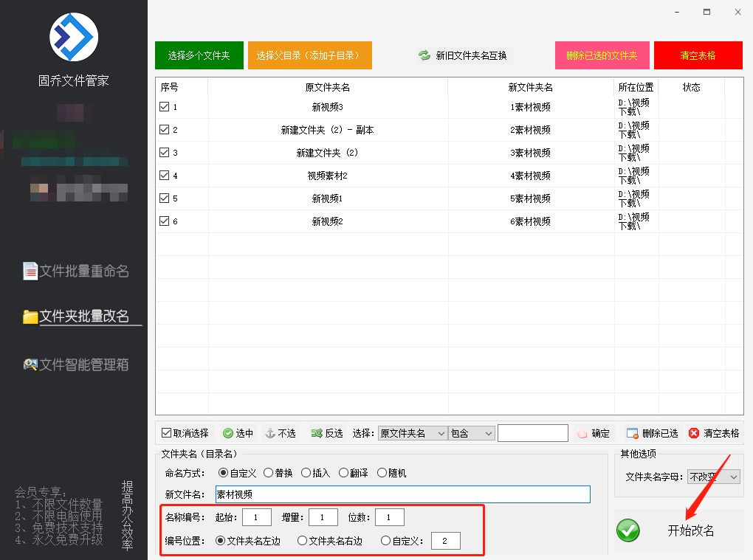Select the 替换 naming mode radio
753x560 pixels.
(269, 473)
